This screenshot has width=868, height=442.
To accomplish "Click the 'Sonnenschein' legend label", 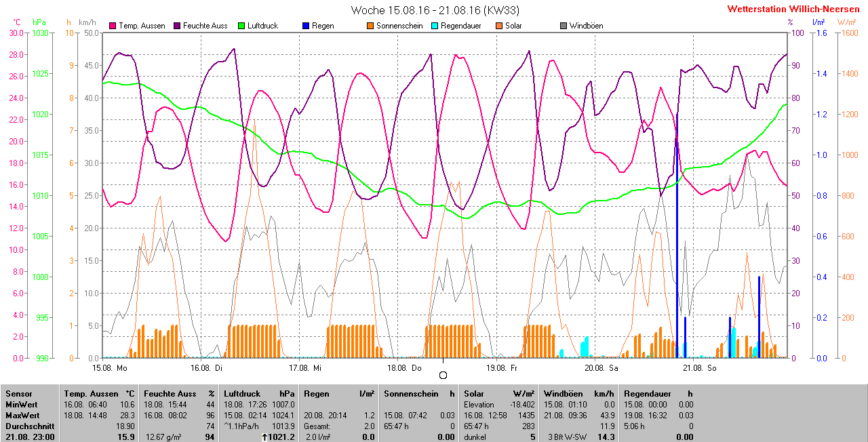I will point(399,26).
